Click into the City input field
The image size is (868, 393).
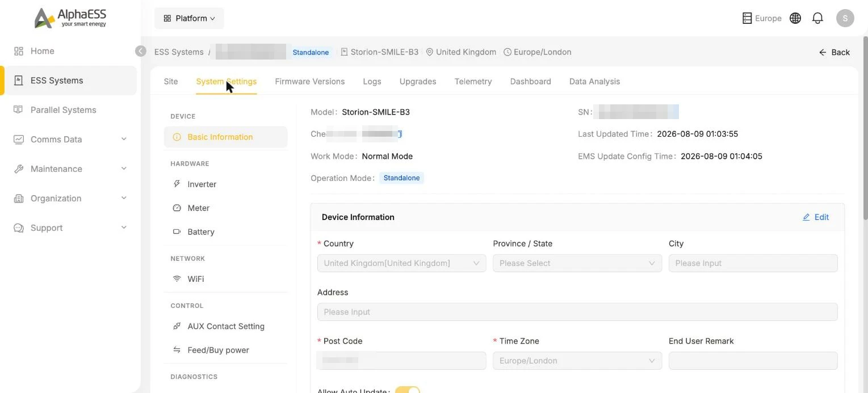(x=753, y=263)
